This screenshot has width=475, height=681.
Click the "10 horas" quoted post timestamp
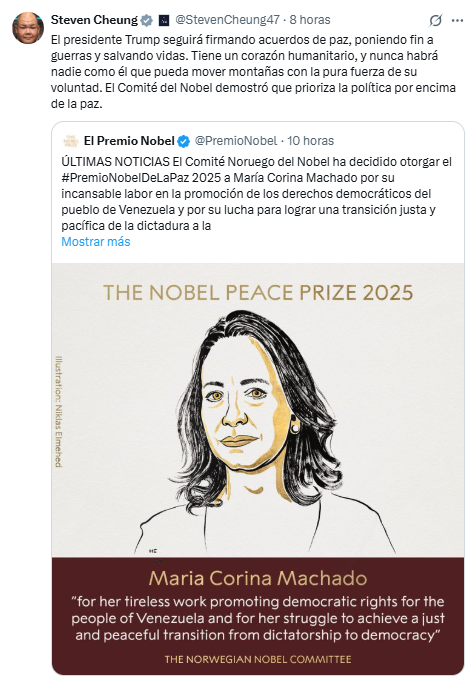click(310, 141)
